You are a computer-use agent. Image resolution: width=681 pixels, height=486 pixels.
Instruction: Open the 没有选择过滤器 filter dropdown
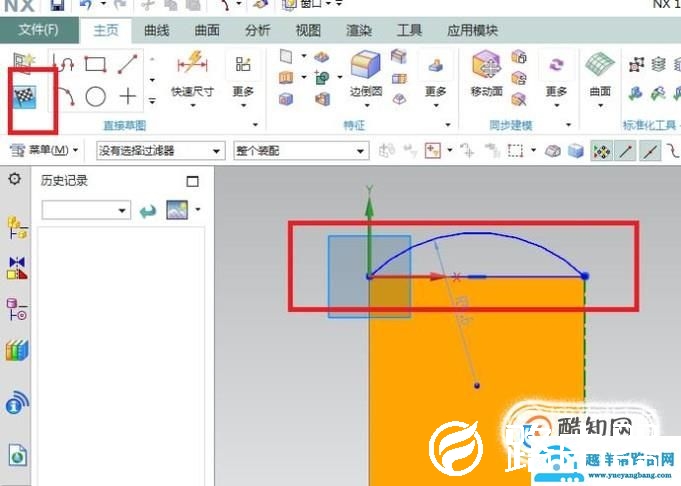coord(161,151)
